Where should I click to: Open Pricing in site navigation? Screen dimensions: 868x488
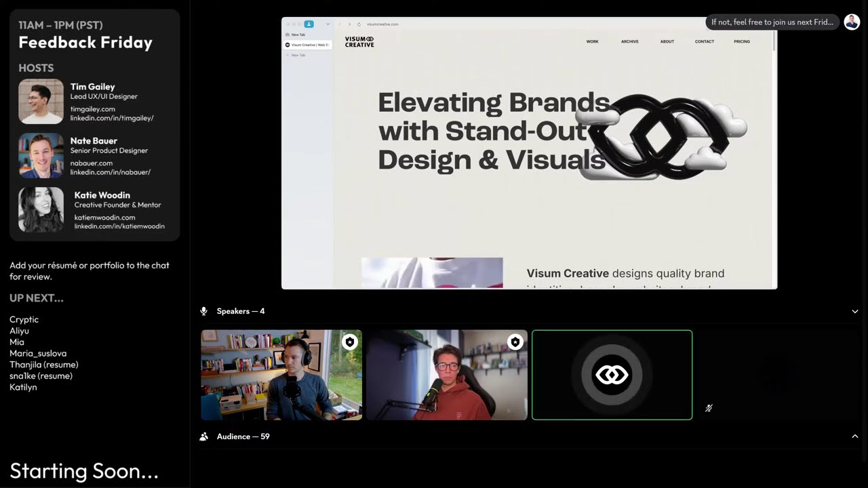click(x=742, y=41)
